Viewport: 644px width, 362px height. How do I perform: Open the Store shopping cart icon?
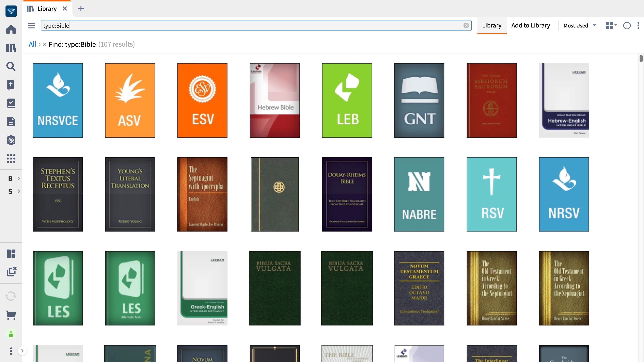[x=11, y=315]
